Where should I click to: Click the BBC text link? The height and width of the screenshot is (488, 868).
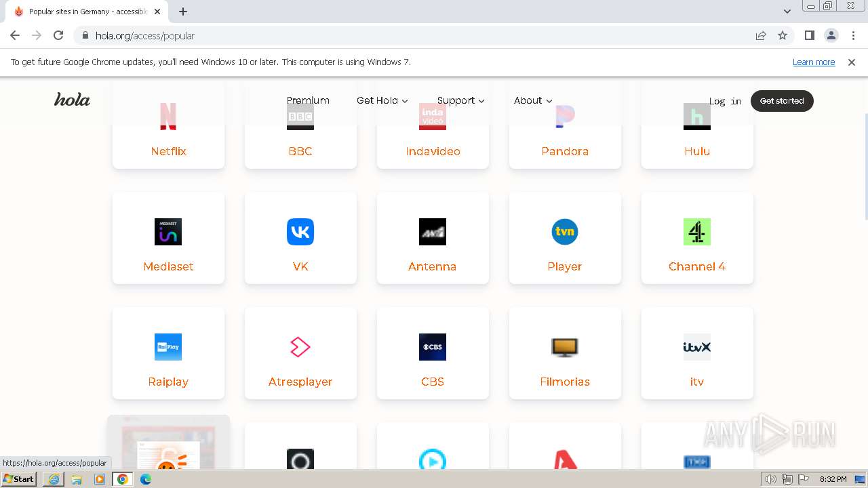[300, 151]
